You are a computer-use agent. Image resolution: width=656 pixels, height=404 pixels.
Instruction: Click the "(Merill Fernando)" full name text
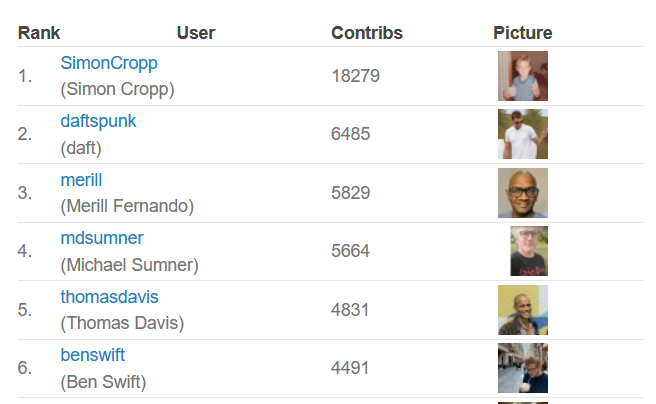(127, 206)
